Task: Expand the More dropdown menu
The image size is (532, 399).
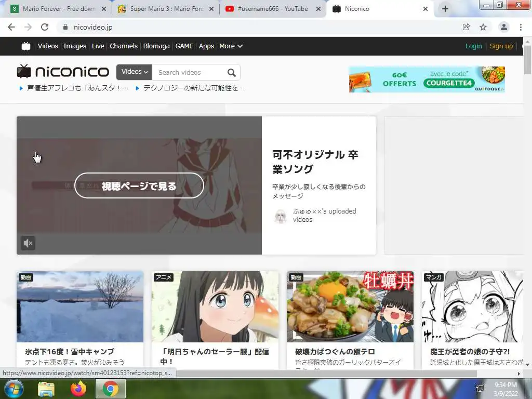Action: [x=231, y=46]
